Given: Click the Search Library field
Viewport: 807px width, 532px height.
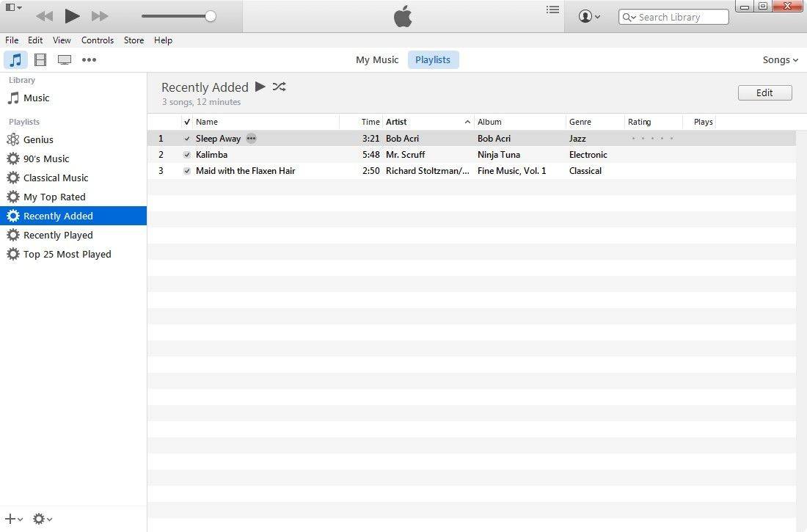Looking at the screenshot, I should pos(673,17).
